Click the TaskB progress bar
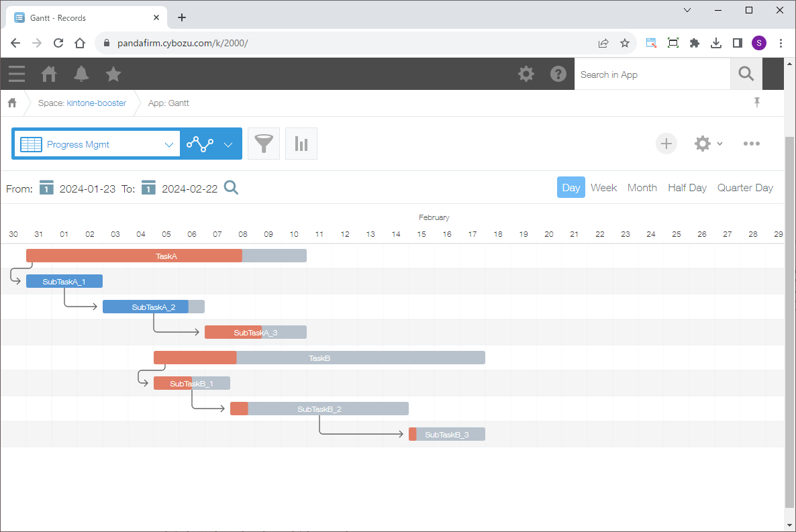The image size is (796, 532). pos(319,358)
